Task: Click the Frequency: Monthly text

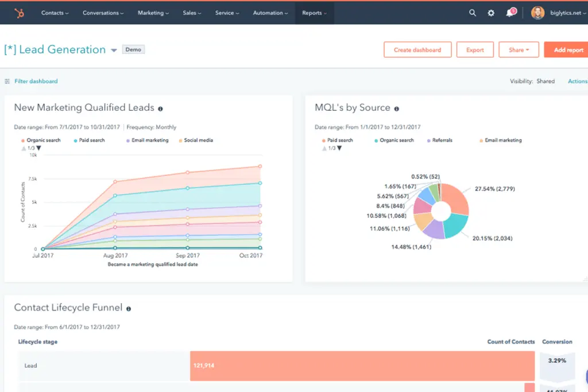Action: [151, 127]
